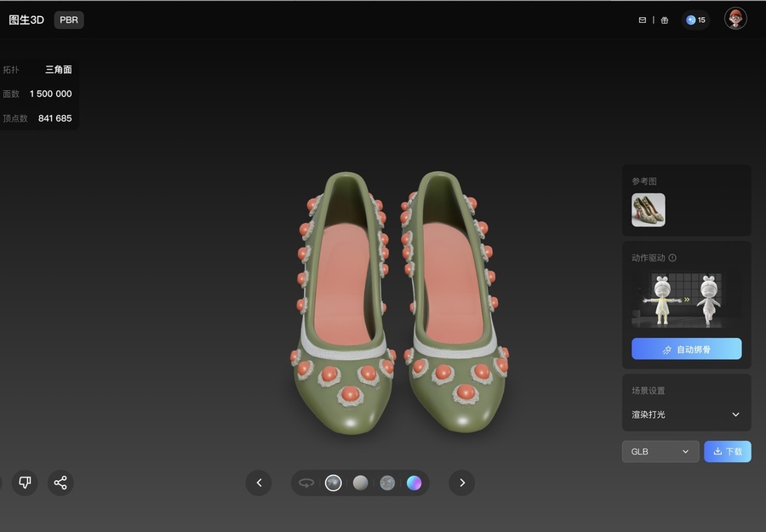Click the 图生3D title menu

pyautogui.click(x=26, y=20)
